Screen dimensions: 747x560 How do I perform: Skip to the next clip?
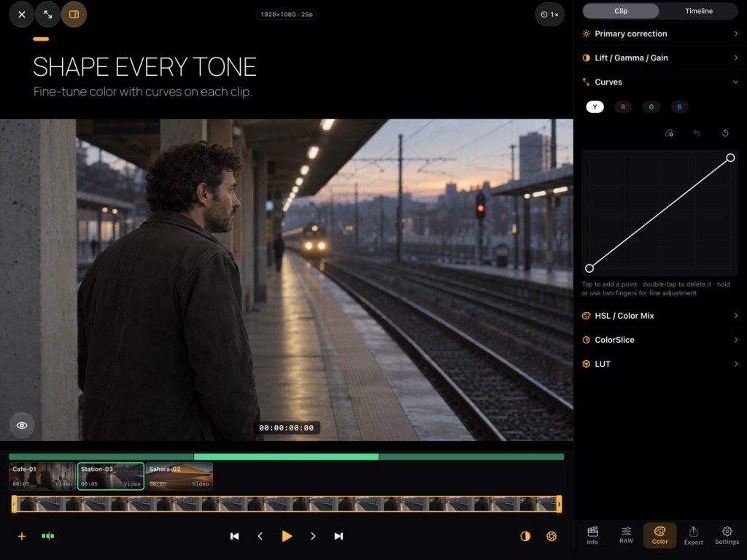pyautogui.click(x=338, y=536)
